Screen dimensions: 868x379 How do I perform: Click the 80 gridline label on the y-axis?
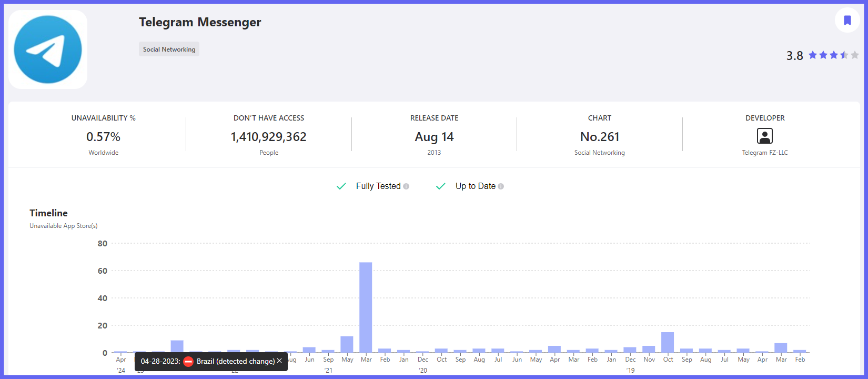click(103, 244)
